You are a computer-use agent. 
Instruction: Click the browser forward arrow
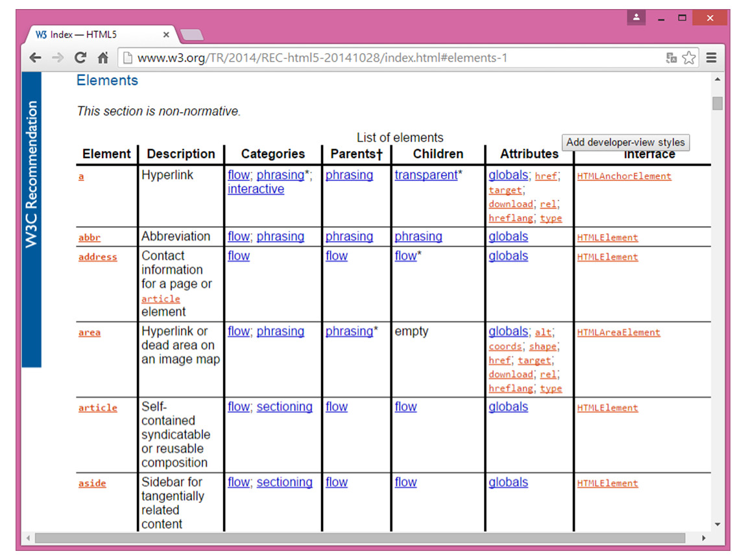pyautogui.click(x=58, y=58)
